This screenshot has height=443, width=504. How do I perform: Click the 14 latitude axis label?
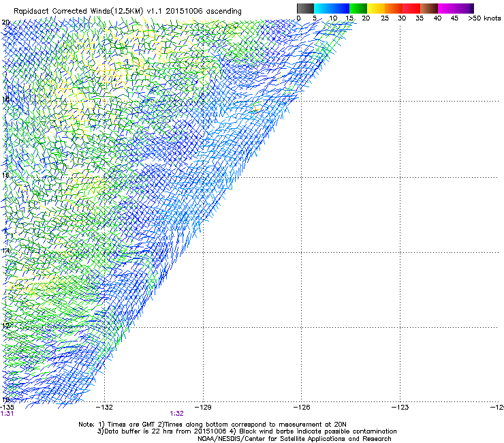click(5, 251)
